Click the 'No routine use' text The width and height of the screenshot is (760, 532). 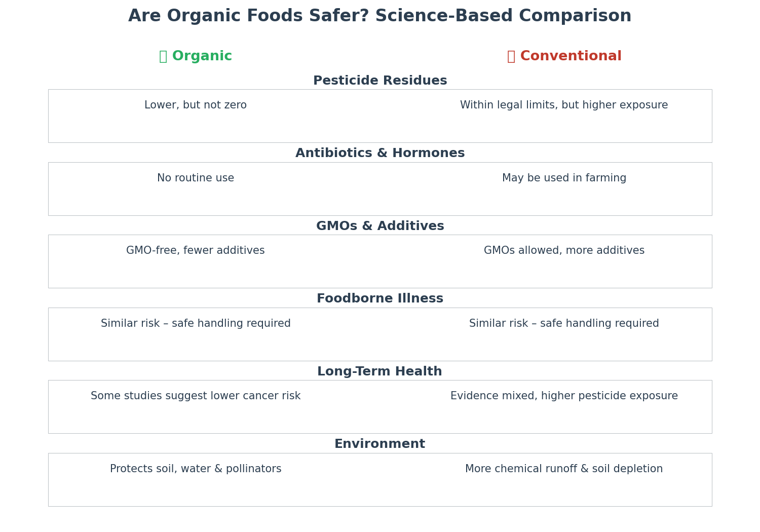click(x=196, y=178)
